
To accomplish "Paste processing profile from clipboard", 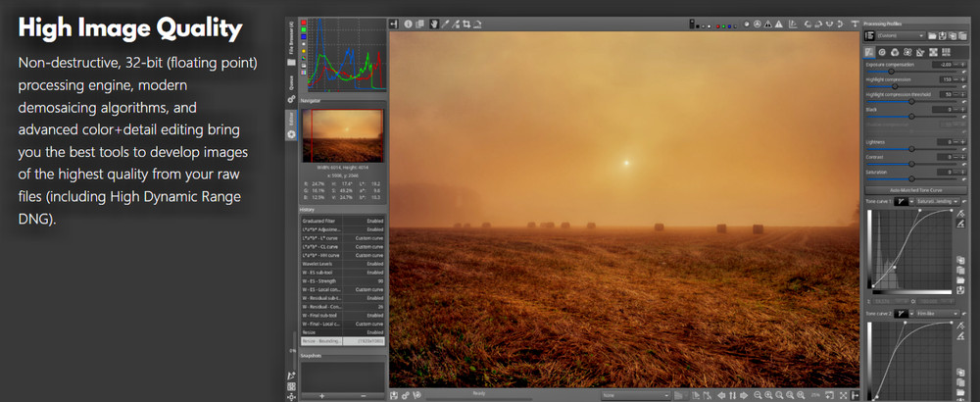I will [962, 35].
